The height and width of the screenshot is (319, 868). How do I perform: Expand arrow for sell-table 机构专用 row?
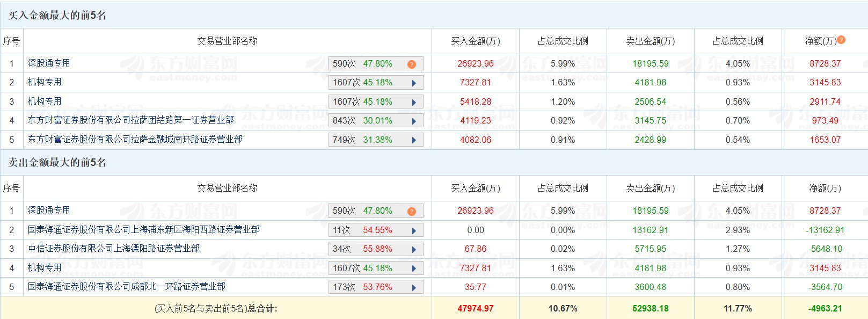(414, 269)
